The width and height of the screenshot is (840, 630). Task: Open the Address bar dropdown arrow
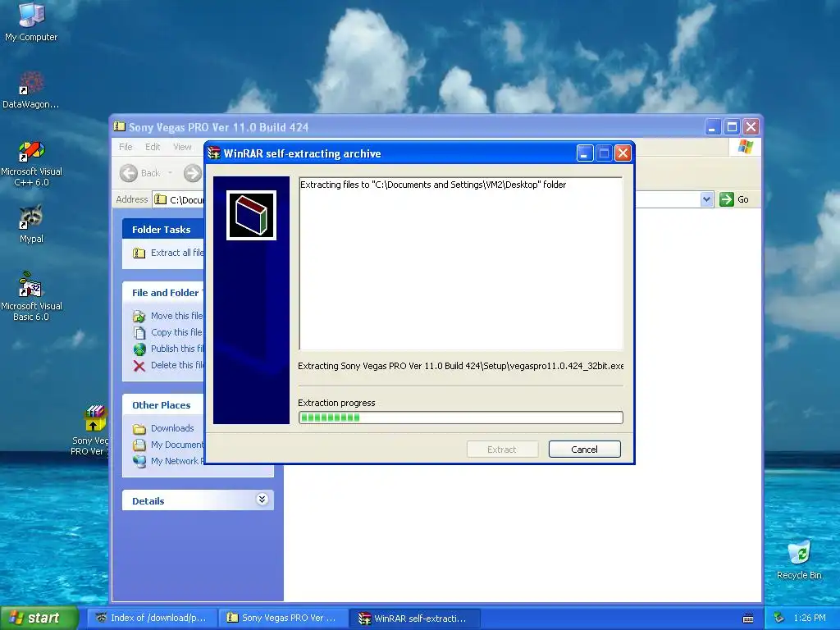click(706, 199)
